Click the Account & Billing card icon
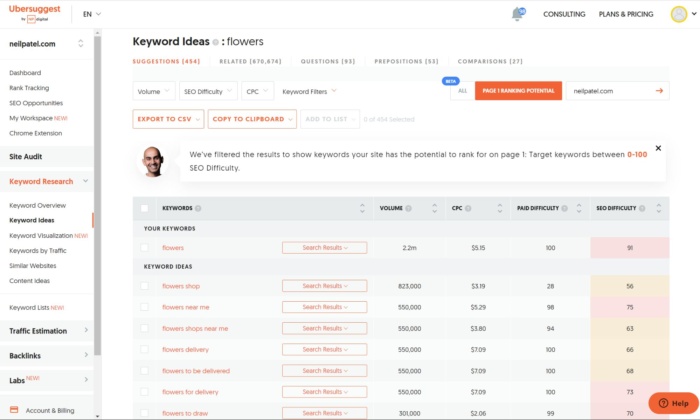 coord(14,410)
